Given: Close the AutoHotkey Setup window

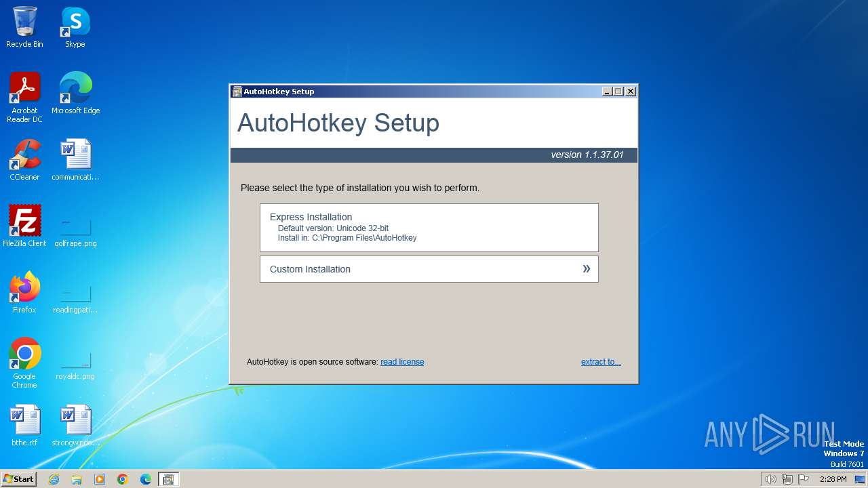Looking at the screenshot, I should click(630, 91).
